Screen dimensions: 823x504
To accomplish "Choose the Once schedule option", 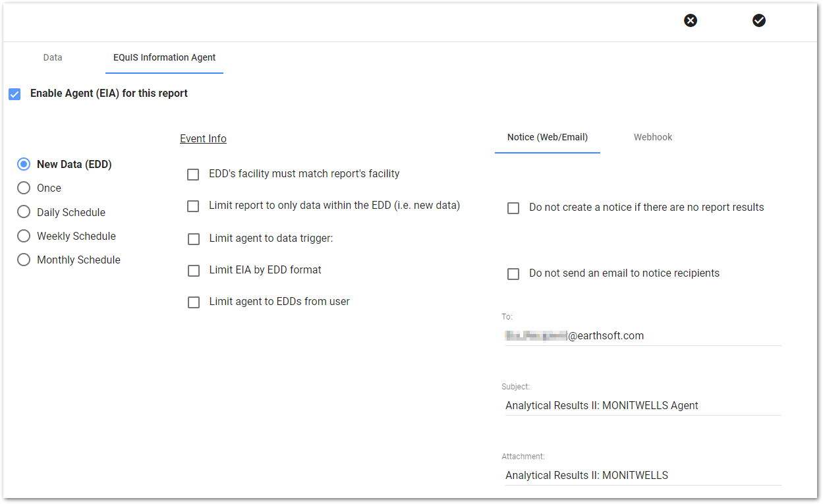I will pos(24,188).
